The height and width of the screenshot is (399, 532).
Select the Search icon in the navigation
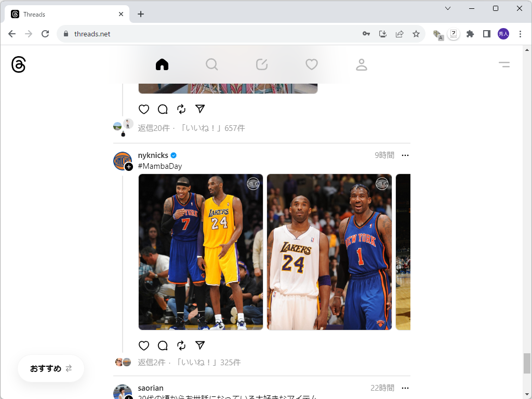coord(211,64)
